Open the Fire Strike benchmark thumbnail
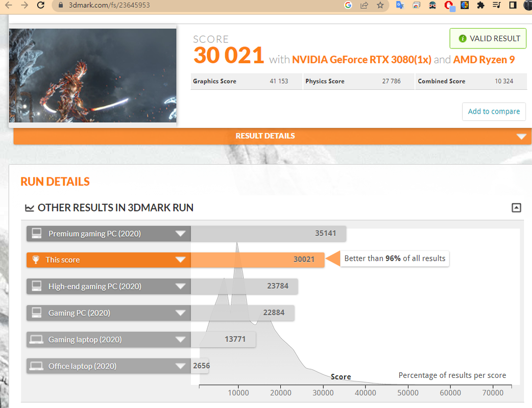Image resolution: width=532 pixels, height=408 pixels. (x=92, y=75)
